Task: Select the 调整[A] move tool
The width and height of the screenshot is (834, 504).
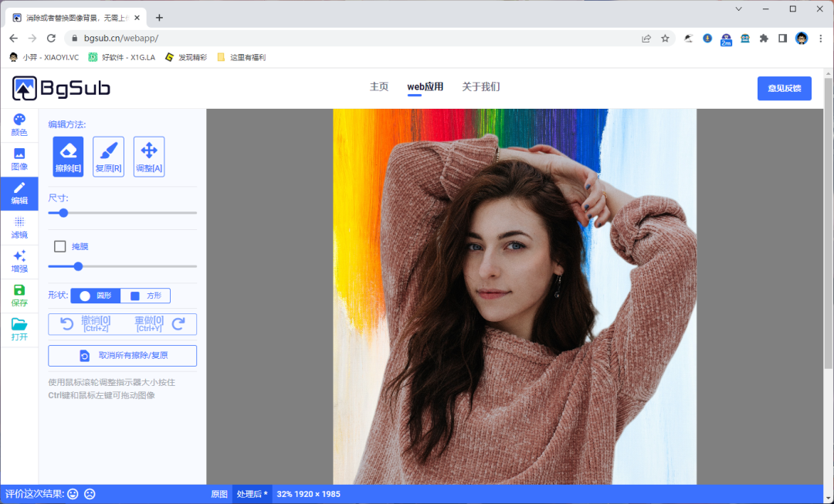Action: point(149,157)
